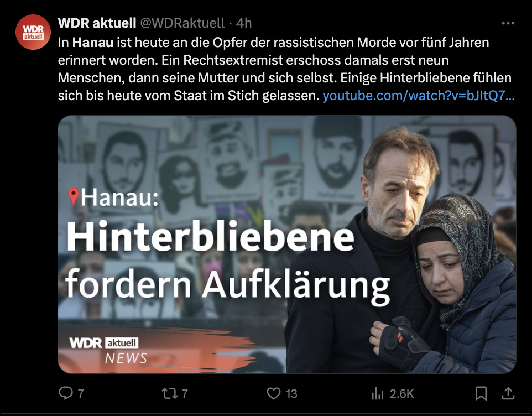Image resolution: width=532 pixels, height=416 pixels.
Task: Click the @WDRaktuell handle
Action: 182,23
